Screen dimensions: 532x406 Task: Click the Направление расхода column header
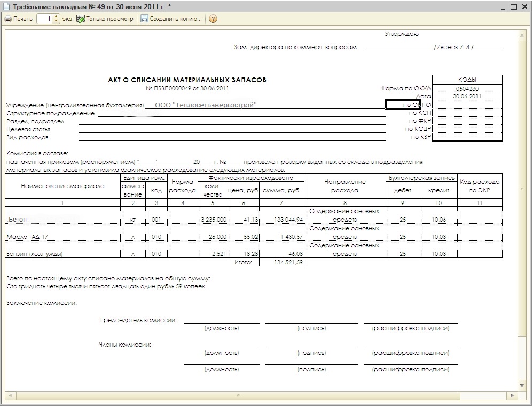click(345, 186)
